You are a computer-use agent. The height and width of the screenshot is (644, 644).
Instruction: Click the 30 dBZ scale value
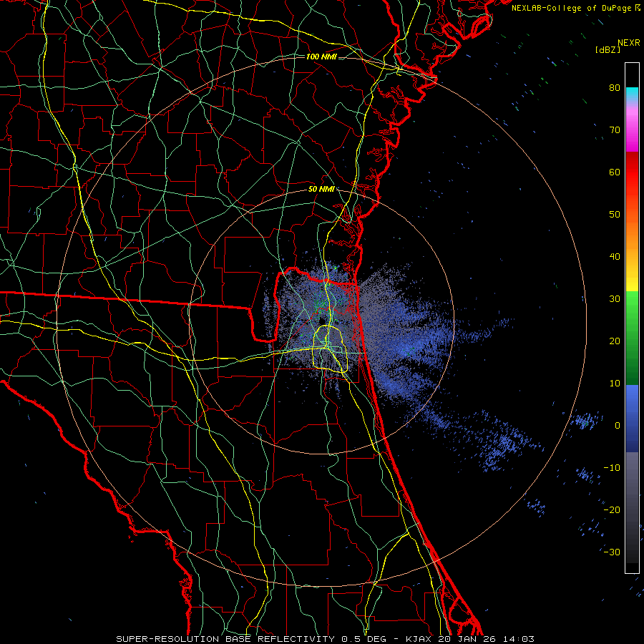[x=615, y=298]
